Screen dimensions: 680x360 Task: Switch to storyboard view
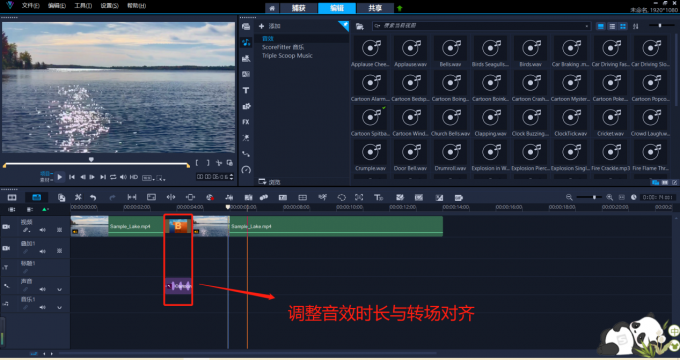(12, 197)
